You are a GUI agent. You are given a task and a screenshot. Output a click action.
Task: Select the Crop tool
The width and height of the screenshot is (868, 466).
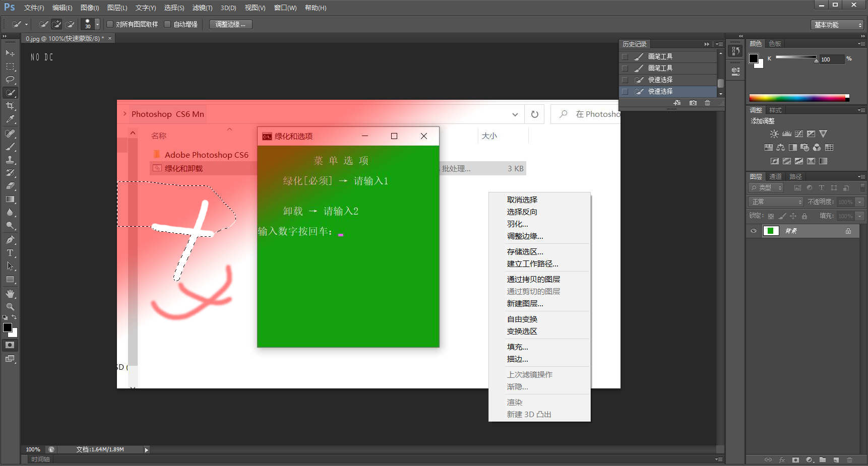(10, 106)
